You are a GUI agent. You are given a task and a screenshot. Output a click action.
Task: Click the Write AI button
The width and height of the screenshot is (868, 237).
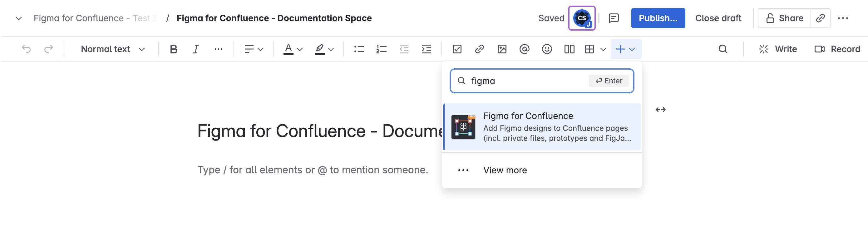[778, 49]
